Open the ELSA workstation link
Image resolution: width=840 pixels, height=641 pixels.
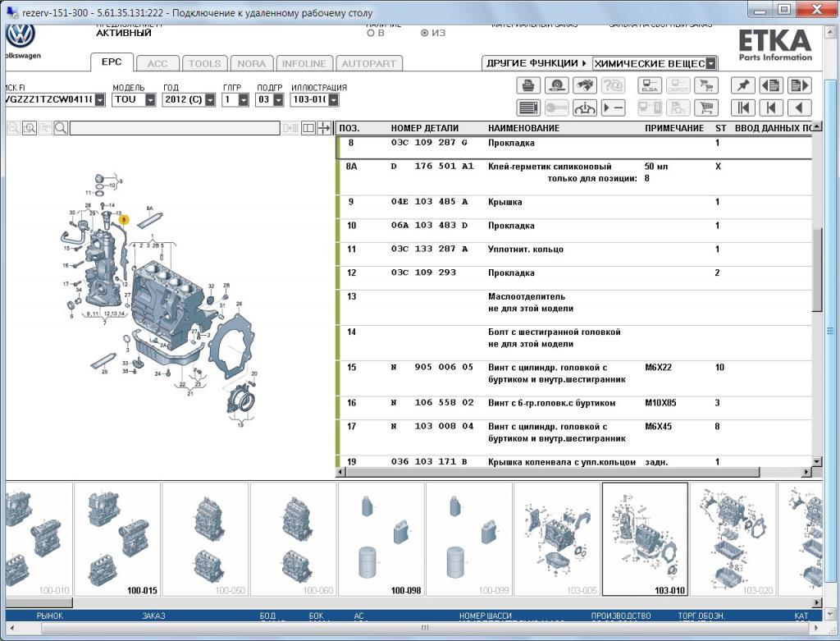pos(650,85)
